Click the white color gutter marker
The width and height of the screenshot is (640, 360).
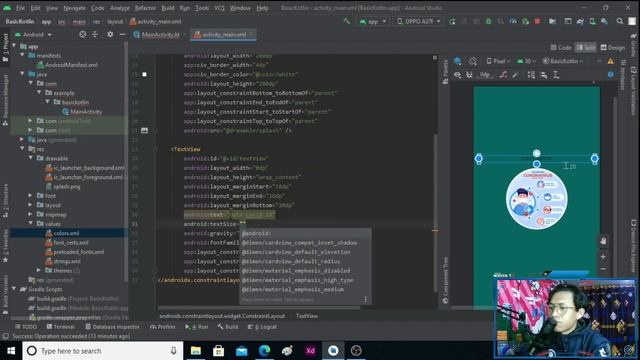tap(144, 74)
